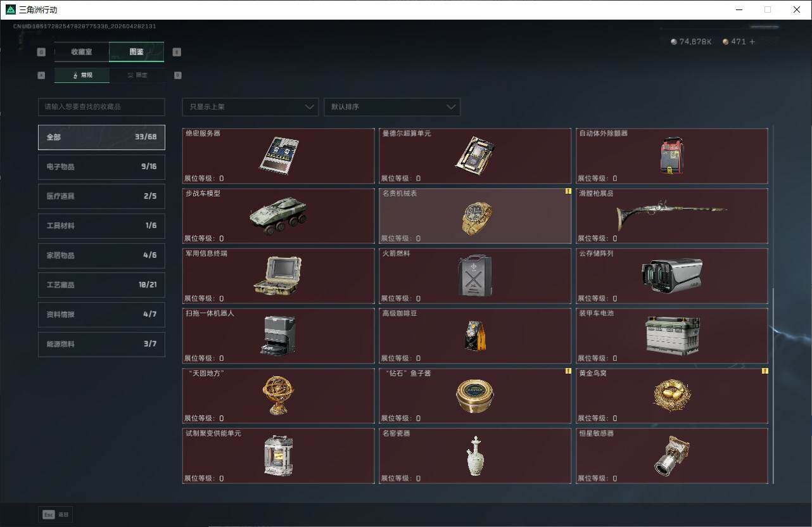Screen dimensions: 812x527
Task: Select the 滑膛枪展品 musket icon
Action: click(671, 215)
